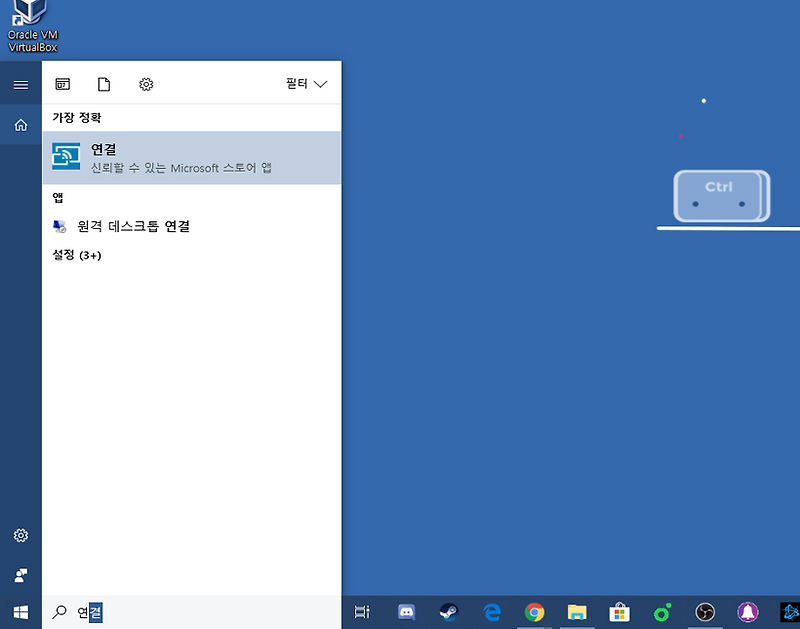The image size is (800, 629).
Task: Open the Battle.net icon on taskbar
Action: [790, 612]
